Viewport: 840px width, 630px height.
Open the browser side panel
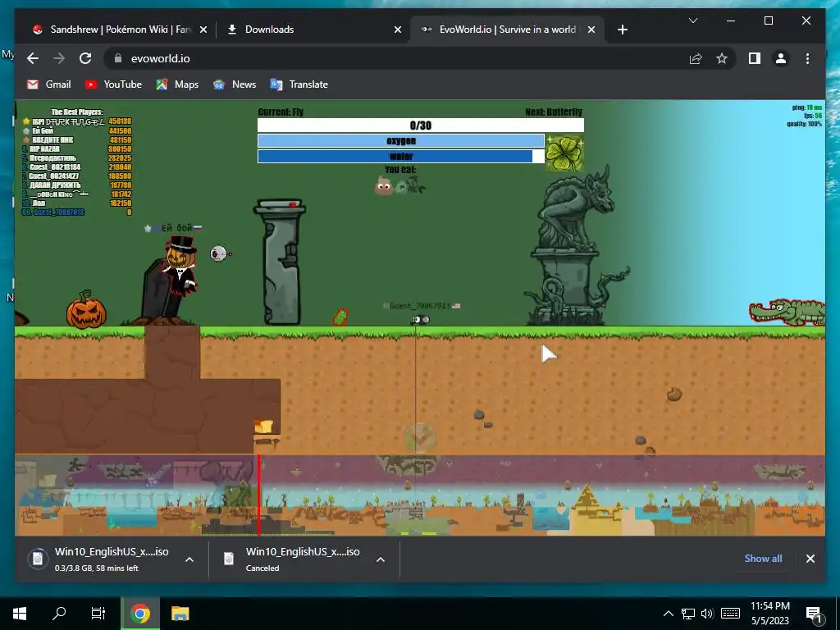(755, 58)
